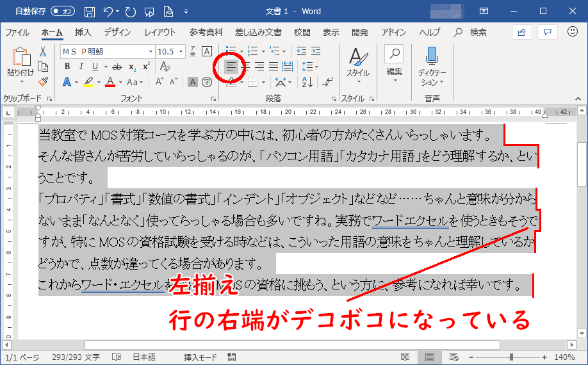Switch to the 挿入 tab
Screen dimensions: 588x365
pos(83,32)
